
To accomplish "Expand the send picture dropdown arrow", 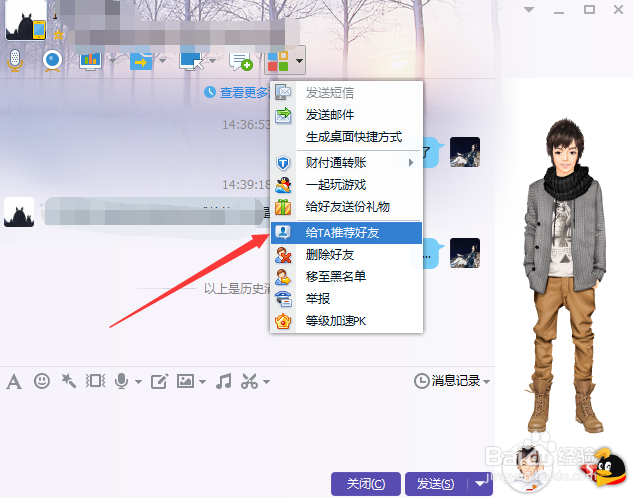I will (202, 381).
